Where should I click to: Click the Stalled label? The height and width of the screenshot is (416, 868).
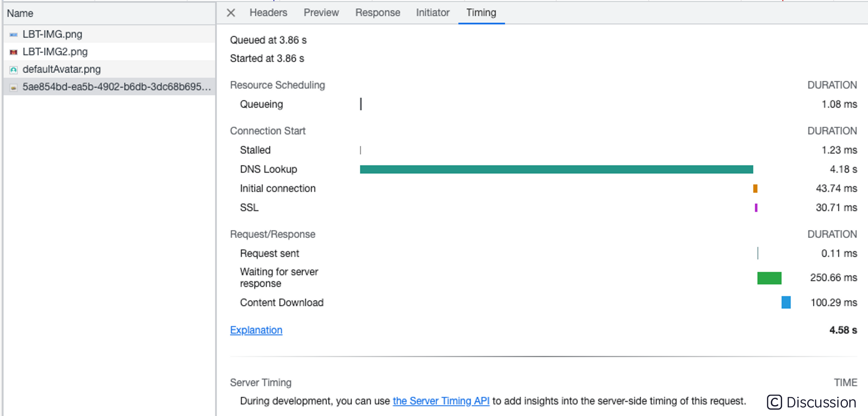point(255,150)
